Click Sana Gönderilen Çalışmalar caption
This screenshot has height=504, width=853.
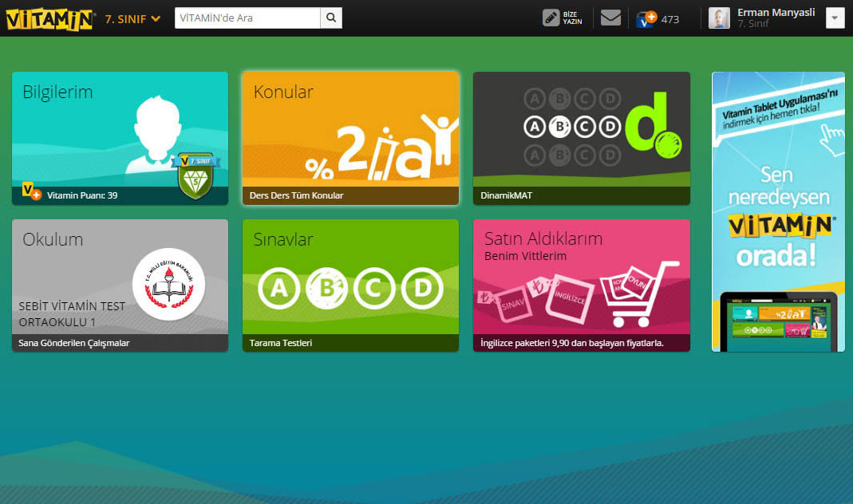coord(74,343)
